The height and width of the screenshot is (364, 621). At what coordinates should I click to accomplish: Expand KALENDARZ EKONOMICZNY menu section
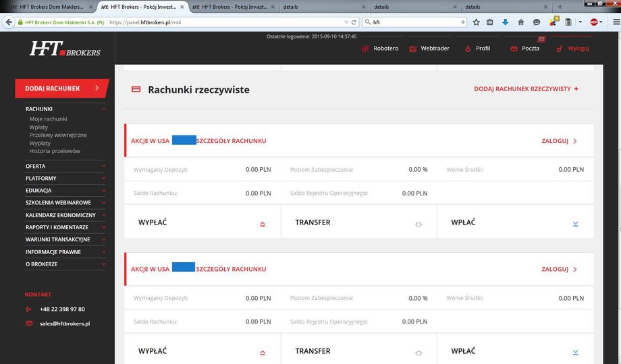(65, 215)
